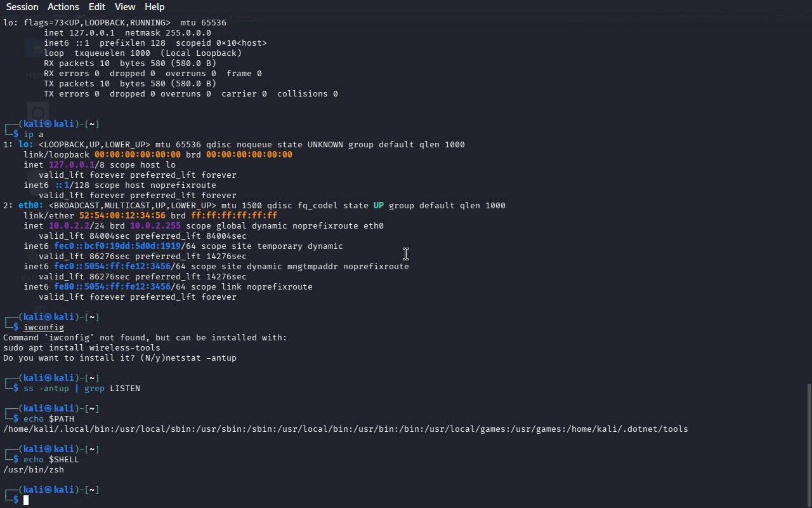Click the underlined iwconfig command

point(44,328)
